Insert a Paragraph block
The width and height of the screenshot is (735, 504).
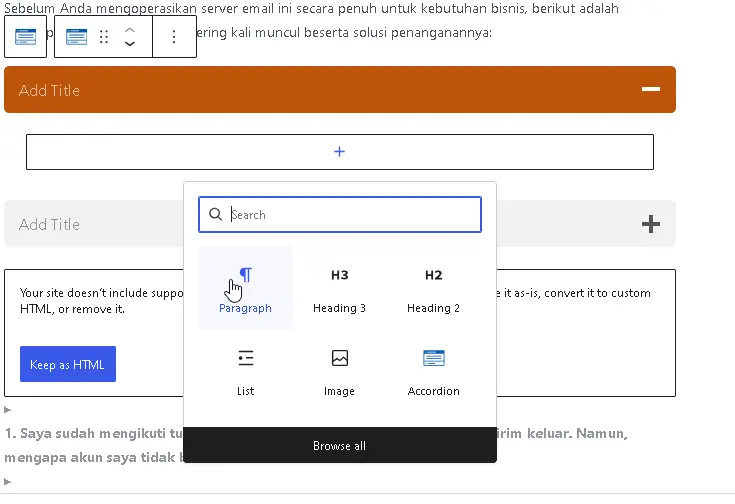click(245, 288)
